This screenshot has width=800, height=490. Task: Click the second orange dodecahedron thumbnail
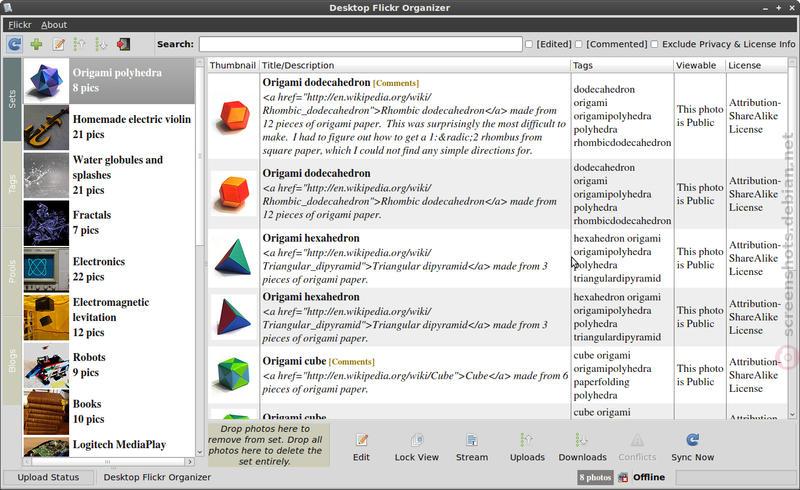point(234,193)
